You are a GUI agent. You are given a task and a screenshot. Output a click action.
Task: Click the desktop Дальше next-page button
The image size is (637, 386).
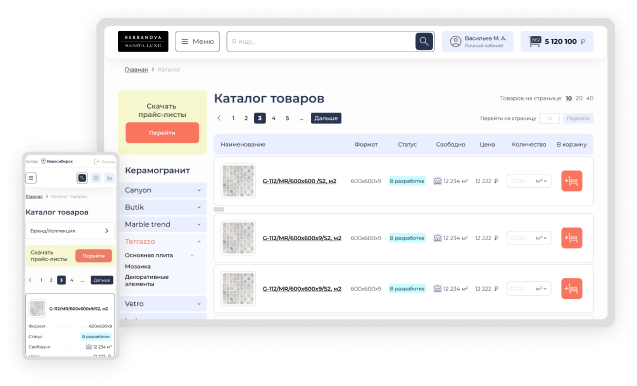pyautogui.click(x=326, y=118)
